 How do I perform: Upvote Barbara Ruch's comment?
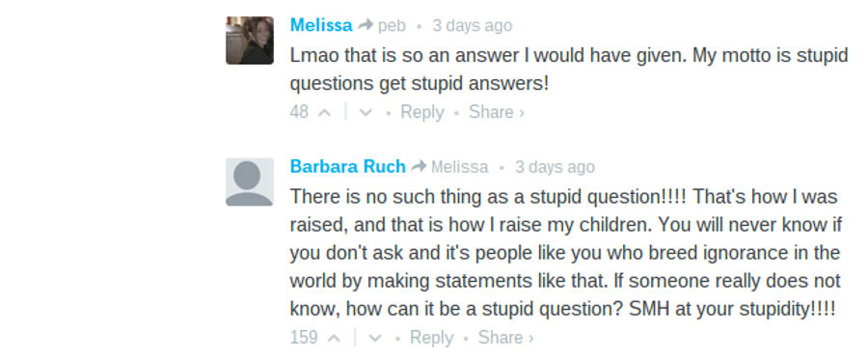[335, 339]
